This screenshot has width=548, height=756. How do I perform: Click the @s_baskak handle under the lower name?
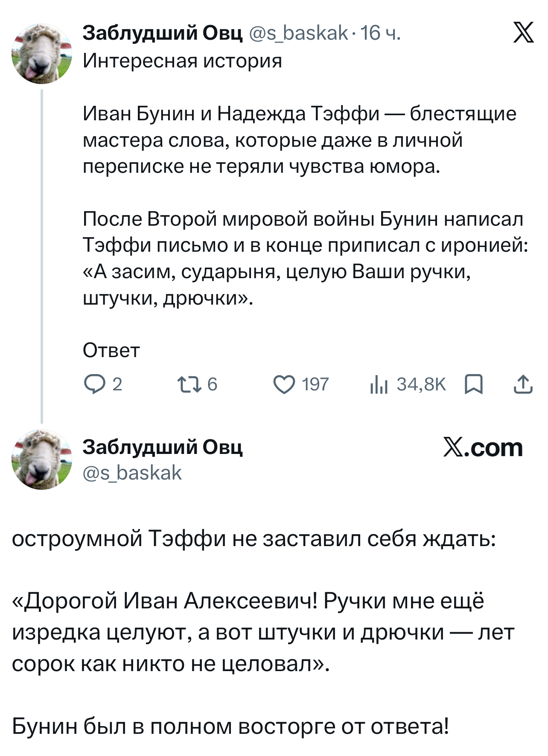132,473
